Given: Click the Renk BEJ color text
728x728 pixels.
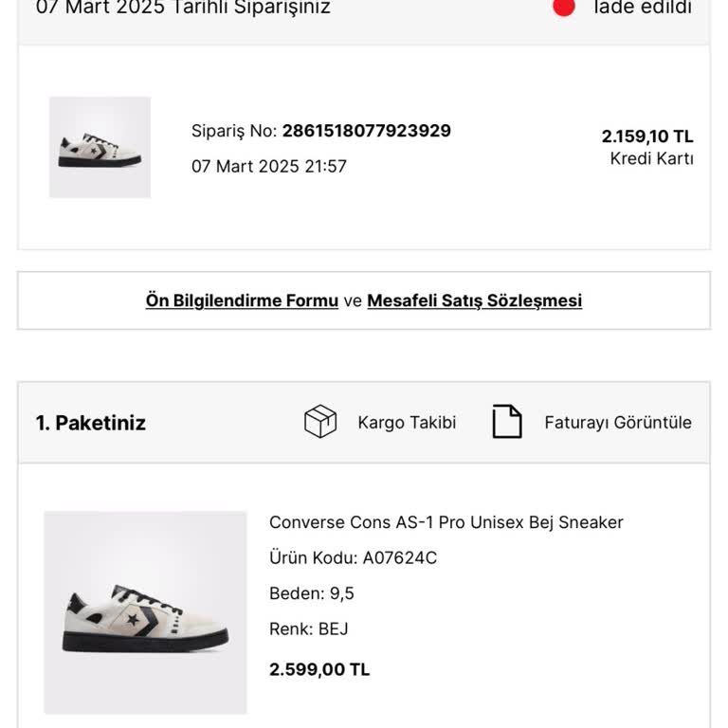Looking at the screenshot, I should point(309,628).
